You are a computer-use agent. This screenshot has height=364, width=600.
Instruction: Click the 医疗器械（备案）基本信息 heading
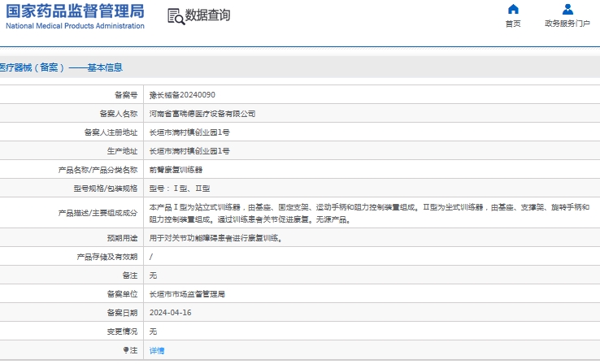61,67
